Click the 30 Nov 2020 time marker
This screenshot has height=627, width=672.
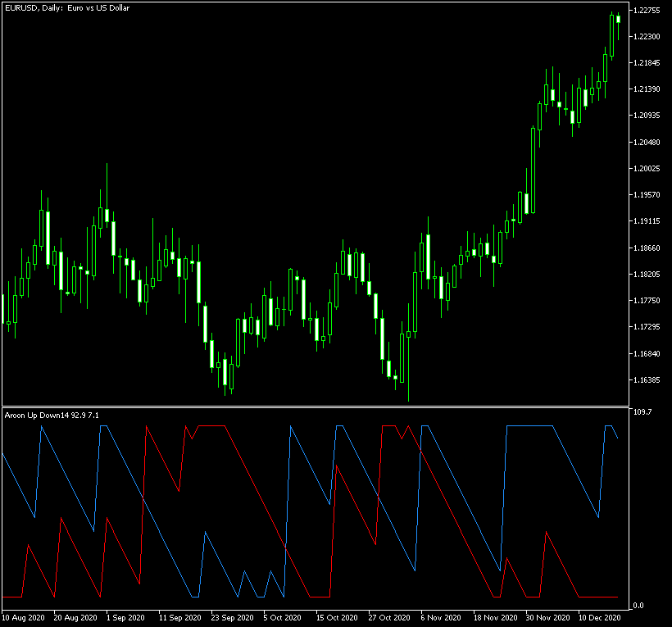(x=549, y=617)
